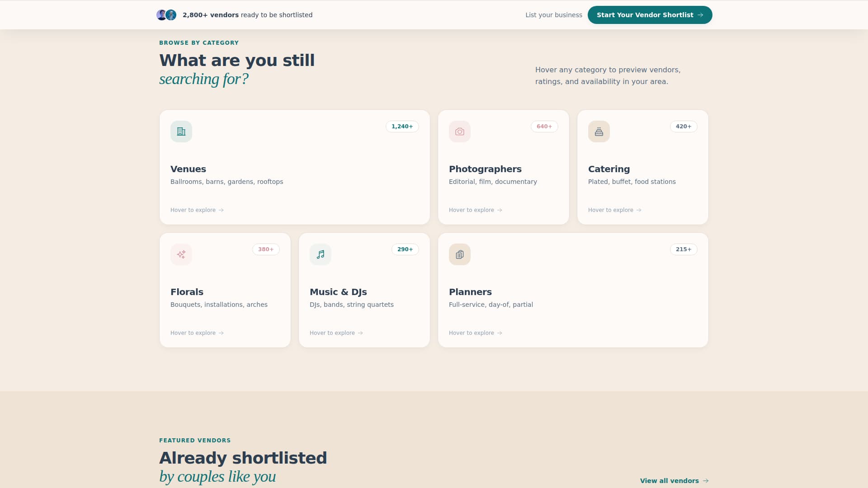Select the Photographers category title

[485, 169]
